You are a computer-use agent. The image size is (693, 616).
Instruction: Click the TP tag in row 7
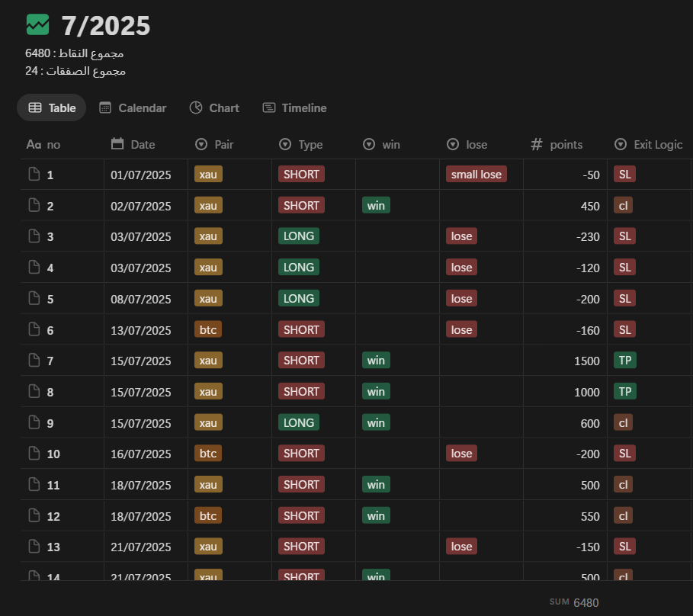[x=625, y=361]
